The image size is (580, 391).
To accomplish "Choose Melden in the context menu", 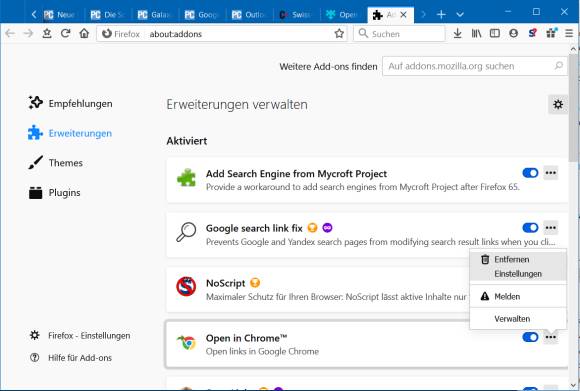I will (x=518, y=296).
